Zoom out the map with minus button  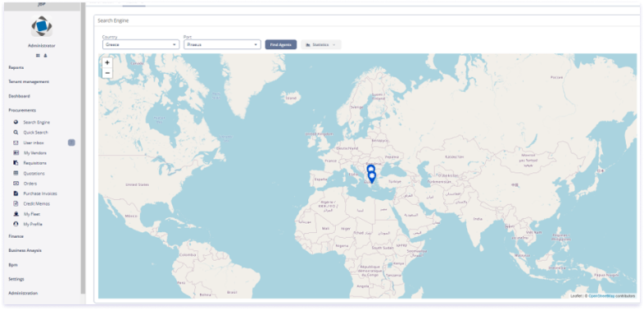(107, 73)
